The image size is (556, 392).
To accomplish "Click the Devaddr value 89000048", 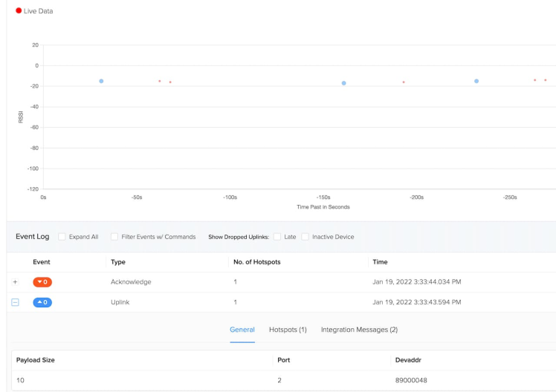I will click(410, 379).
